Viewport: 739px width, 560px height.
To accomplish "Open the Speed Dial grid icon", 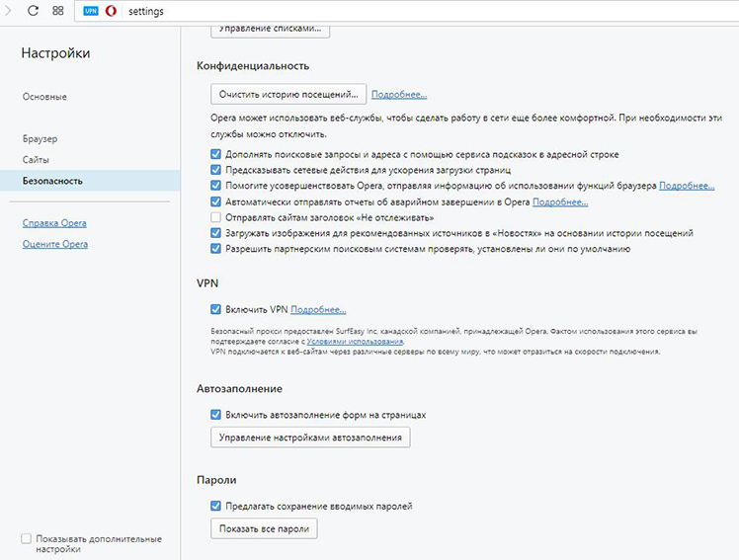I will [58, 10].
